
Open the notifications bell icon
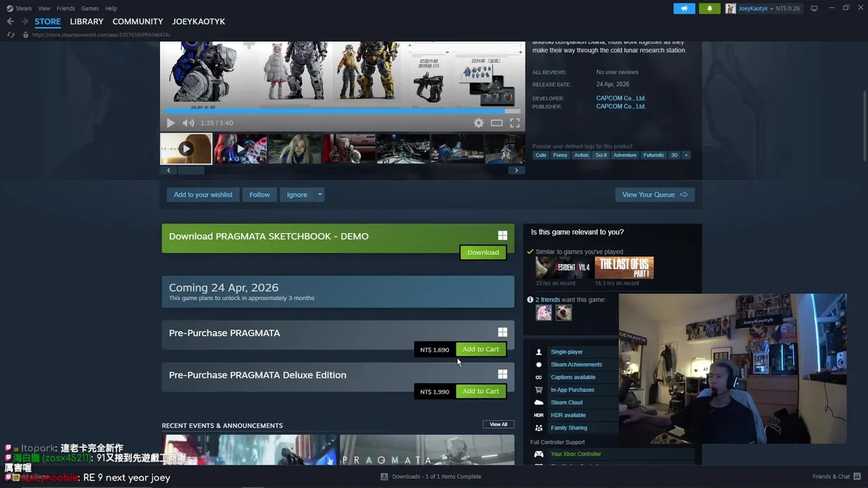pos(709,8)
